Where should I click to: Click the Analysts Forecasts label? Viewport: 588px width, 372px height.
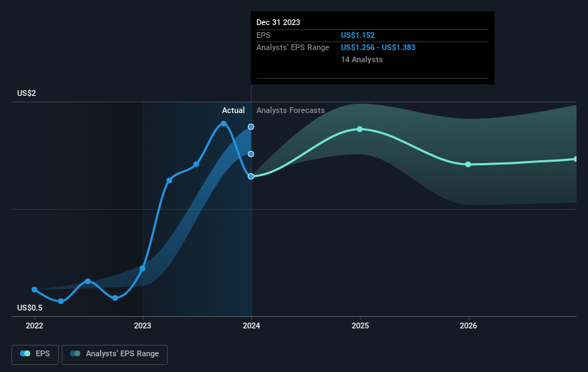(291, 110)
